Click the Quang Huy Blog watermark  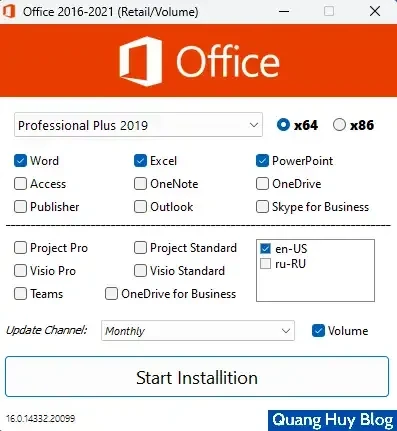pyautogui.click(x=332, y=420)
